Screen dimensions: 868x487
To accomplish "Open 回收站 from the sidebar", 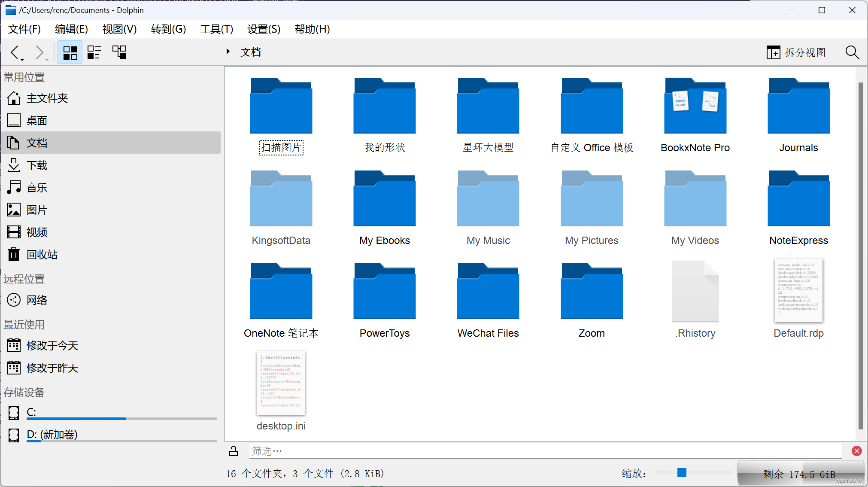I will point(42,254).
